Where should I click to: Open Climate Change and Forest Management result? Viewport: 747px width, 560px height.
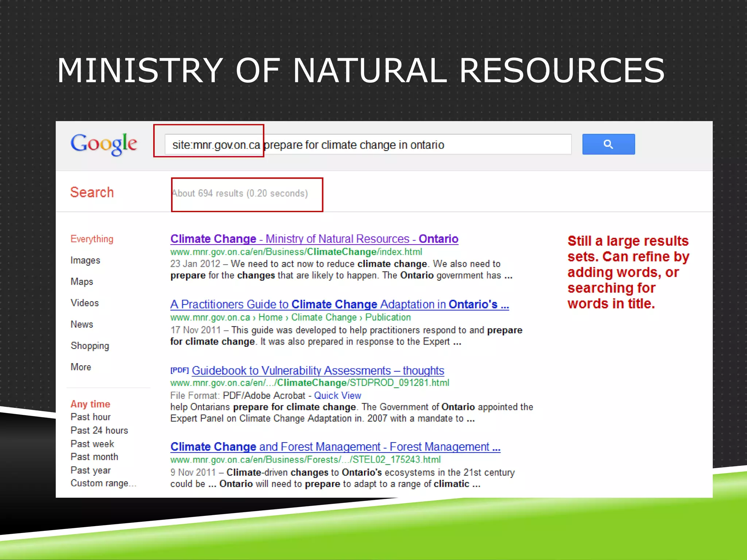tap(336, 447)
